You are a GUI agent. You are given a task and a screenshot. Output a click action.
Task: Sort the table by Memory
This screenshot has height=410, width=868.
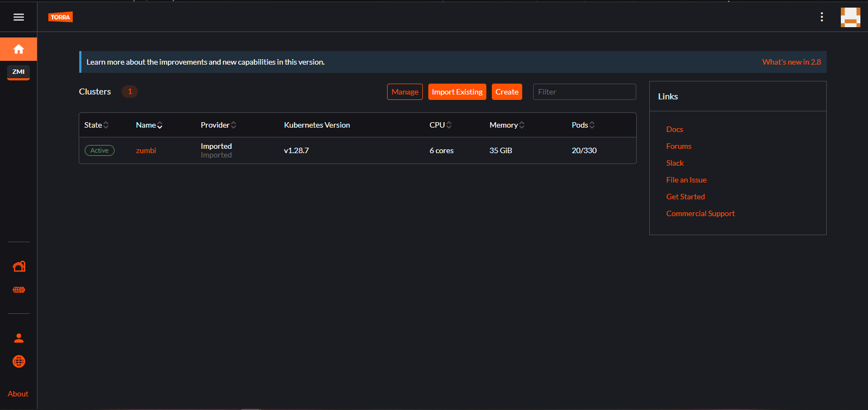(506, 125)
